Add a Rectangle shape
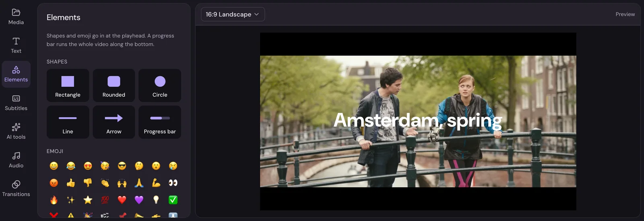Screen dimensions: 644x221 pyautogui.click(x=68, y=85)
